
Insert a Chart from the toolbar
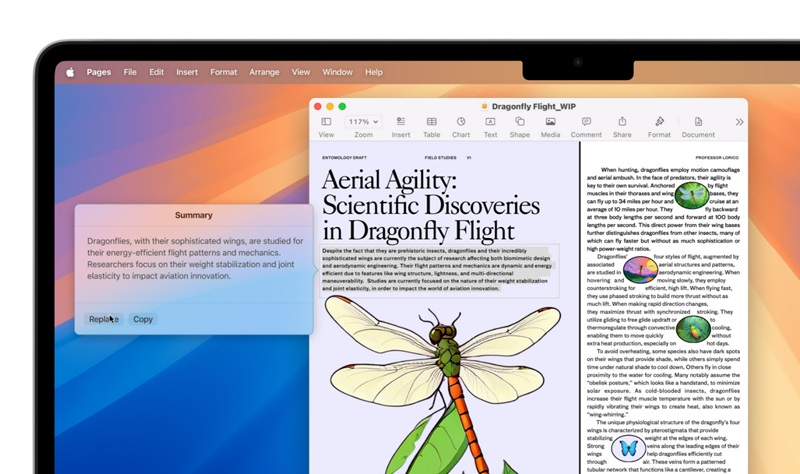[461, 121]
